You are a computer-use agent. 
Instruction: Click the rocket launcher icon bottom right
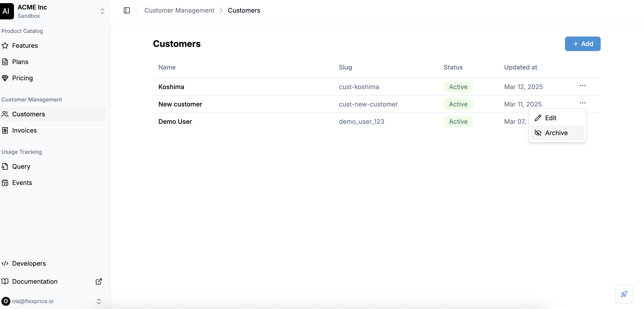point(624,294)
